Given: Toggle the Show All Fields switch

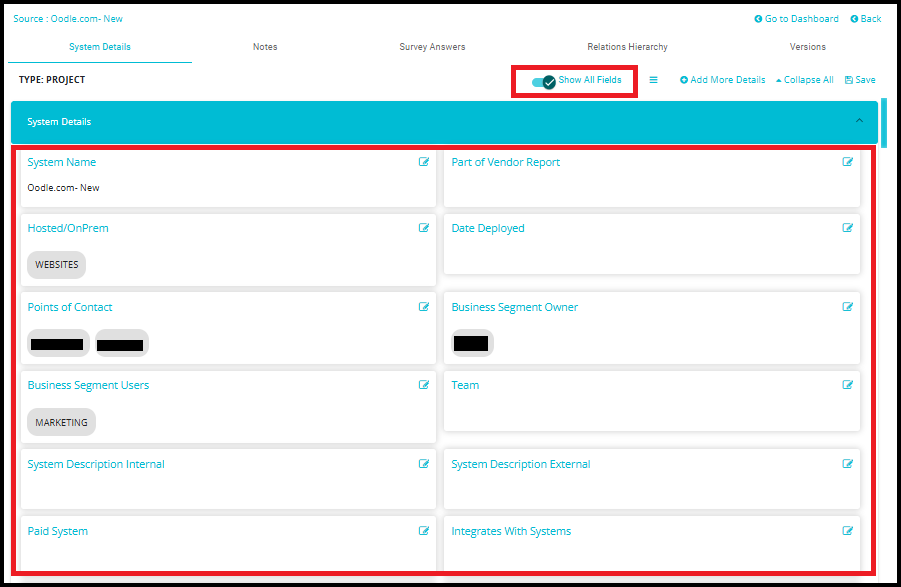Looking at the screenshot, I should [x=544, y=81].
